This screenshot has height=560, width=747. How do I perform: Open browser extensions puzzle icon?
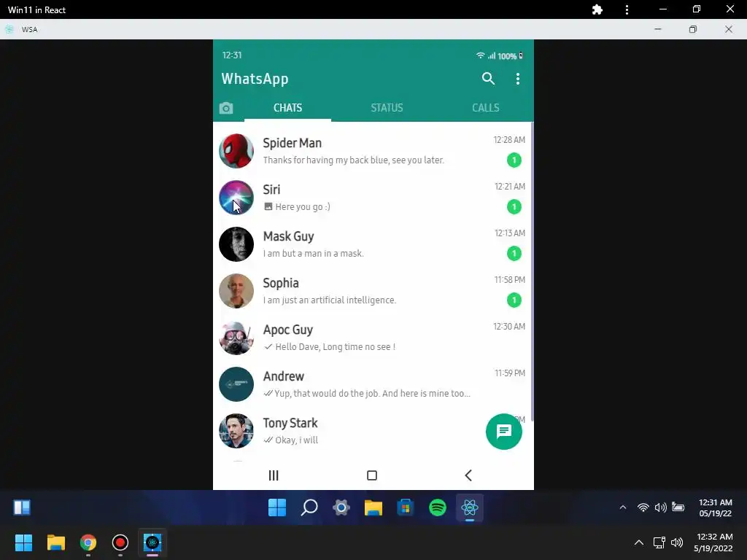(x=597, y=9)
